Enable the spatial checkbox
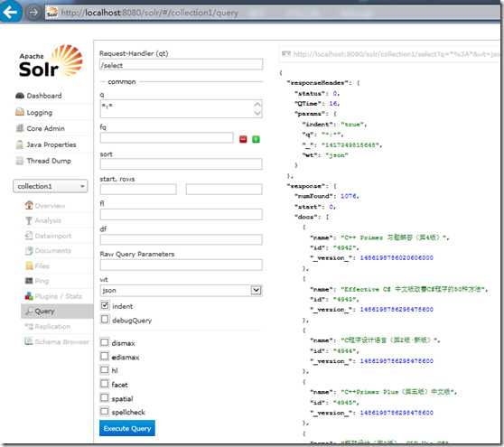 click(105, 398)
